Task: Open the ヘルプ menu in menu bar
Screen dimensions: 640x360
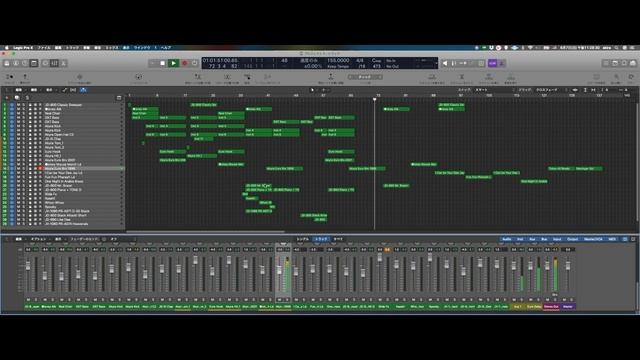Action: click(165, 48)
